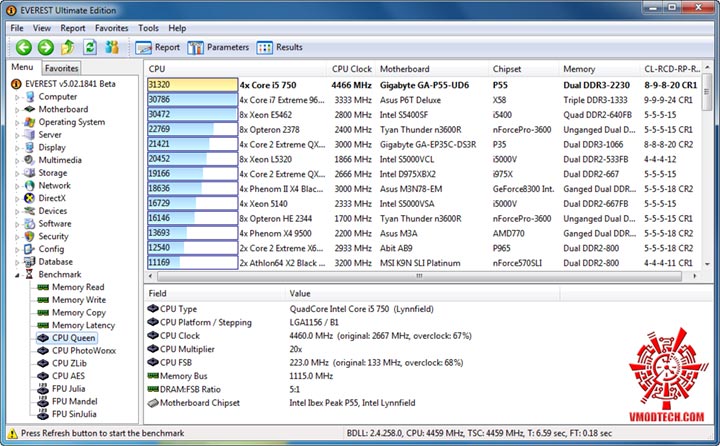The height and width of the screenshot is (446, 720).
Task: Select FPU Mandel benchmark
Action: click(75, 401)
